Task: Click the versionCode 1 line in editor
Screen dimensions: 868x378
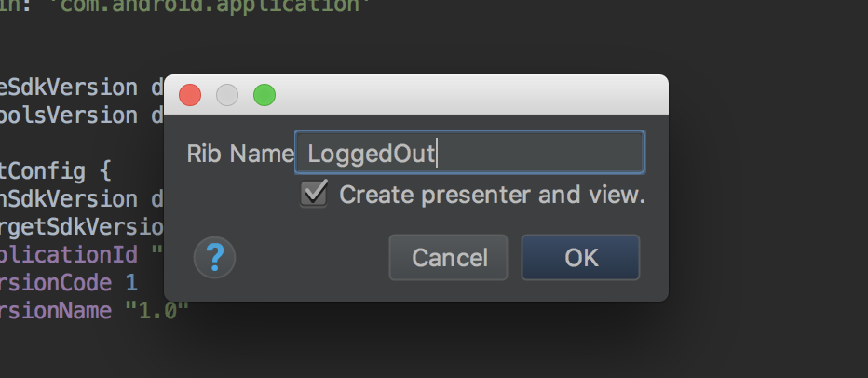Action: [x=69, y=283]
